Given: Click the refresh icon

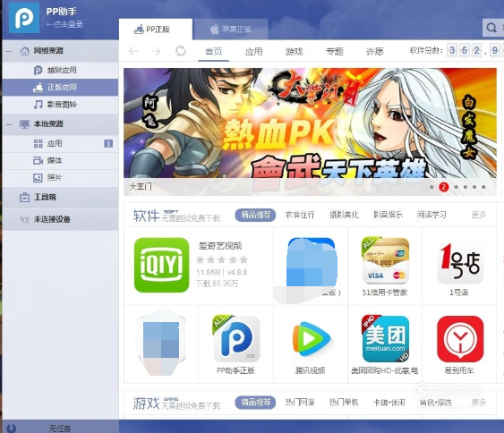Looking at the screenshot, I should 180,51.
